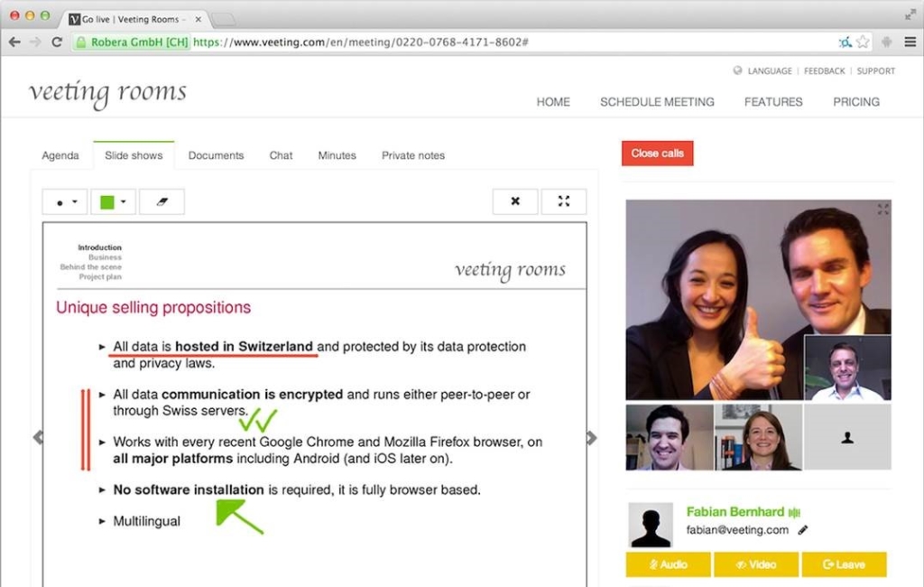This screenshot has width=924, height=587.
Task: Close the slide show with X button
Action: tap(515, 201)
